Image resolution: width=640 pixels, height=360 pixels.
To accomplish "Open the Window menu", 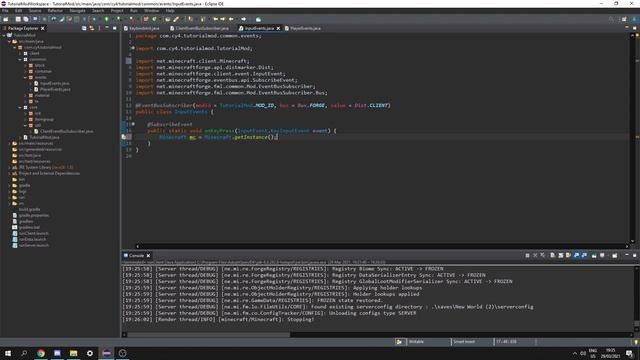I will coord(151,11).
